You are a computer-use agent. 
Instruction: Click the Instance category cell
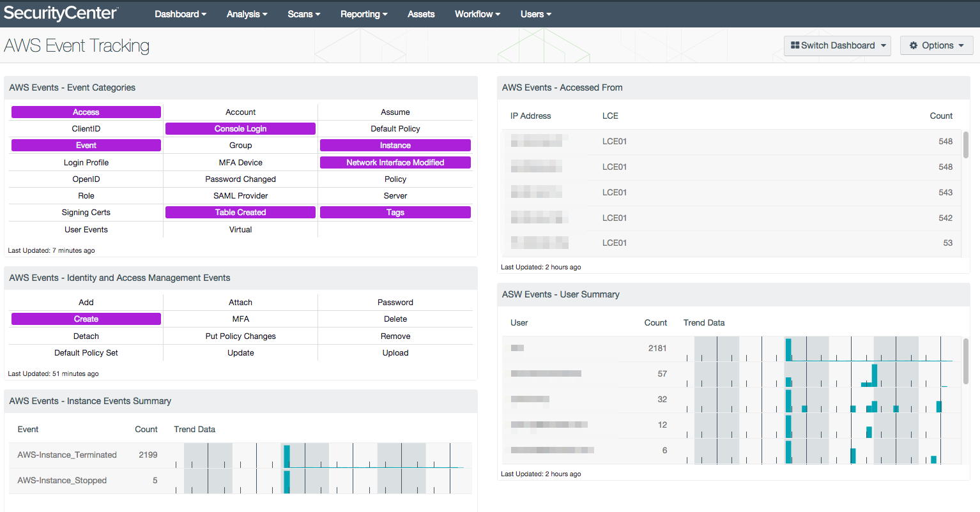395,146
